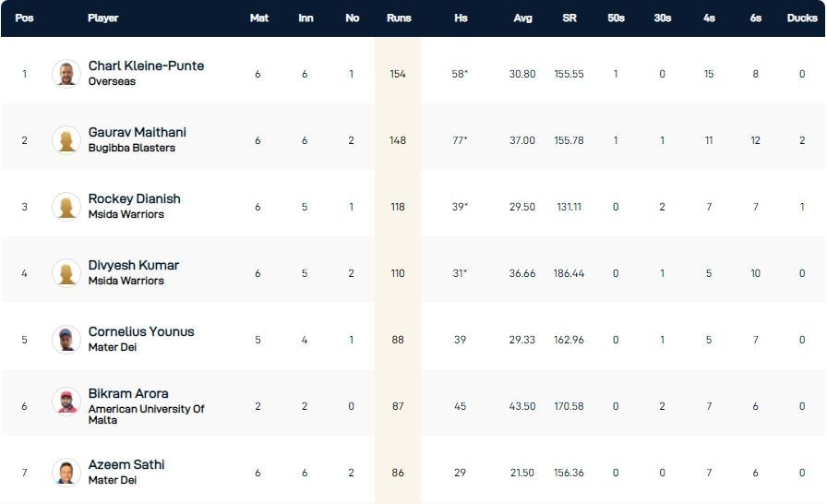827x504 pixels.
Task: Click Gaurav Maithani's placeholder avatar
Action: click(x=66, y=140)
